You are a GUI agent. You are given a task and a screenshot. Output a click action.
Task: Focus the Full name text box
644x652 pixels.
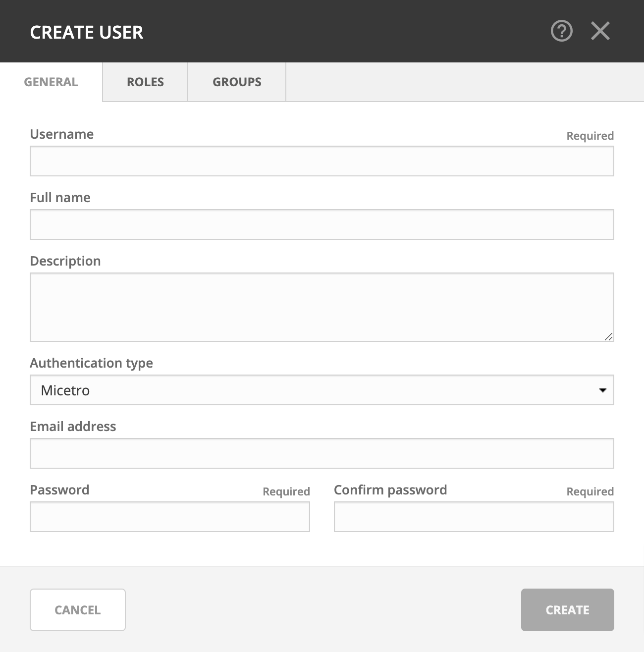pos(322,224)
